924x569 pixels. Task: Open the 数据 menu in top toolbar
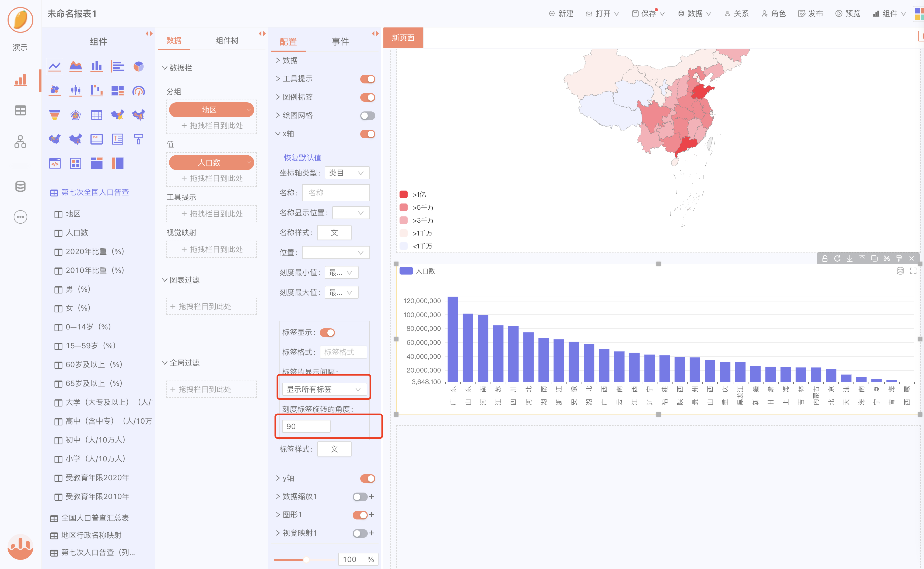695,14
